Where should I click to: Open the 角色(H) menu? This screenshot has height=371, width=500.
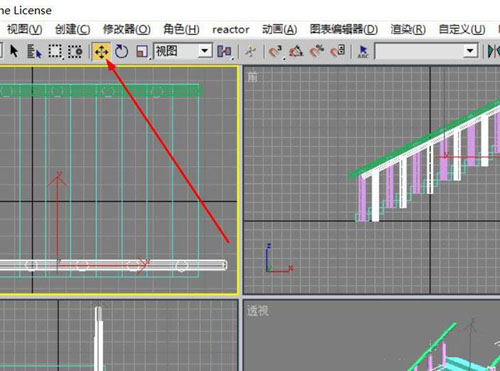[181, 29]
